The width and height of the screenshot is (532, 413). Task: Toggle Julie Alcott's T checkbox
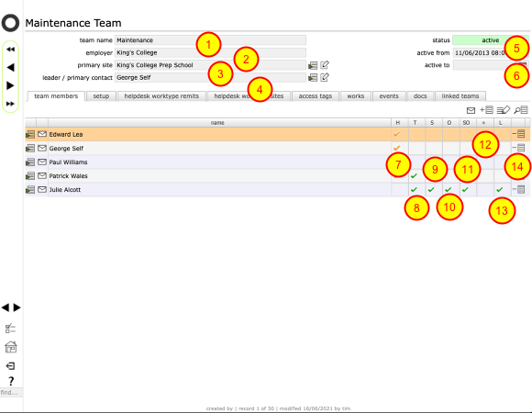414,190
